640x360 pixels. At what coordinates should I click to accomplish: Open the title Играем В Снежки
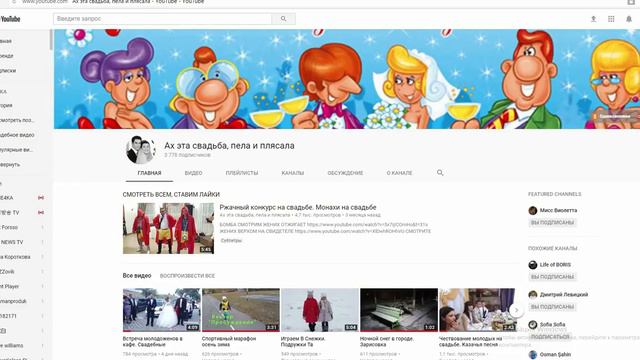[x=303, y=342]
